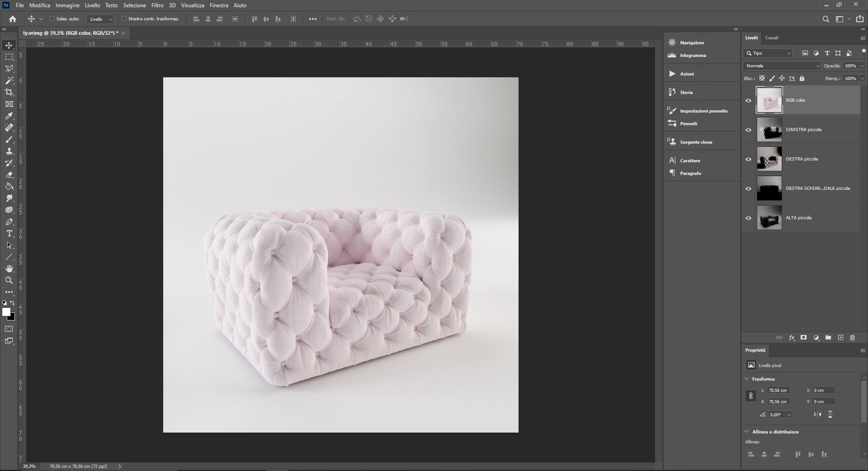The image size is (868, 471).
Task: Select the Polygonal Lasso tool
Action: click(9, 69)
